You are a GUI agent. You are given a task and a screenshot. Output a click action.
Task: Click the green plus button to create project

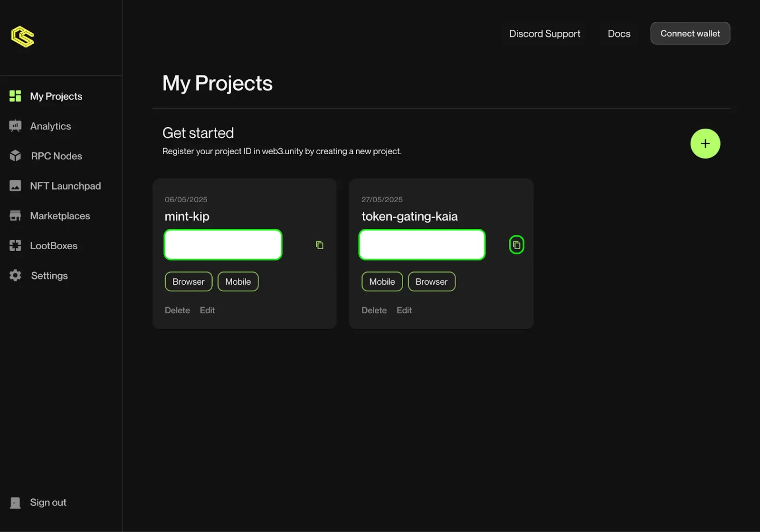point(705,144)
